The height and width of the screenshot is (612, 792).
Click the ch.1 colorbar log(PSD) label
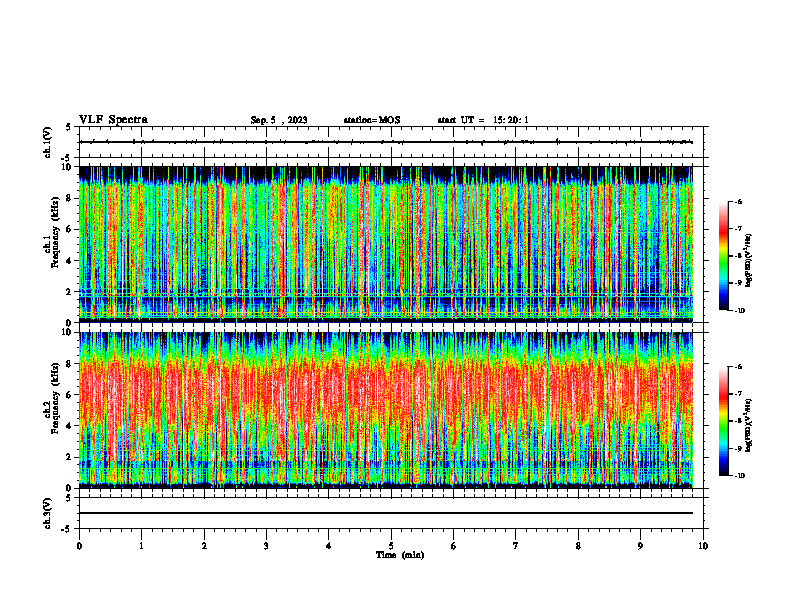click(749, 261)
